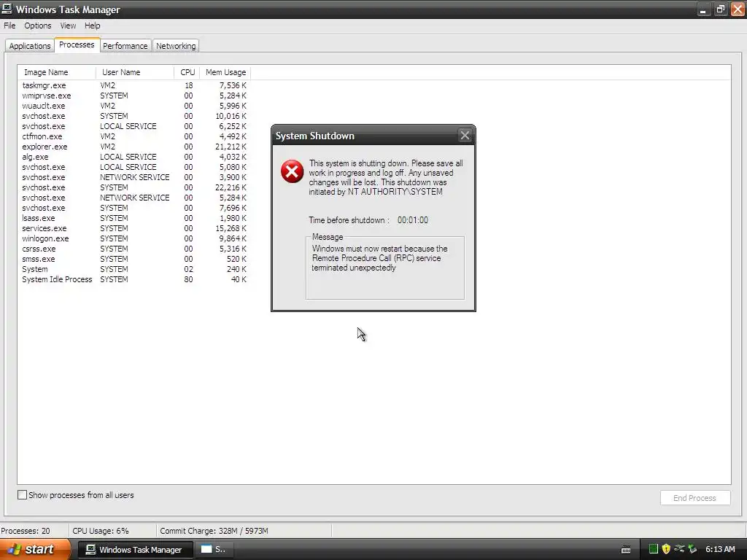The width and height of the screenshot is (747, 560).
Task: Select the csrss.exe process
Action: coord(134,249)
